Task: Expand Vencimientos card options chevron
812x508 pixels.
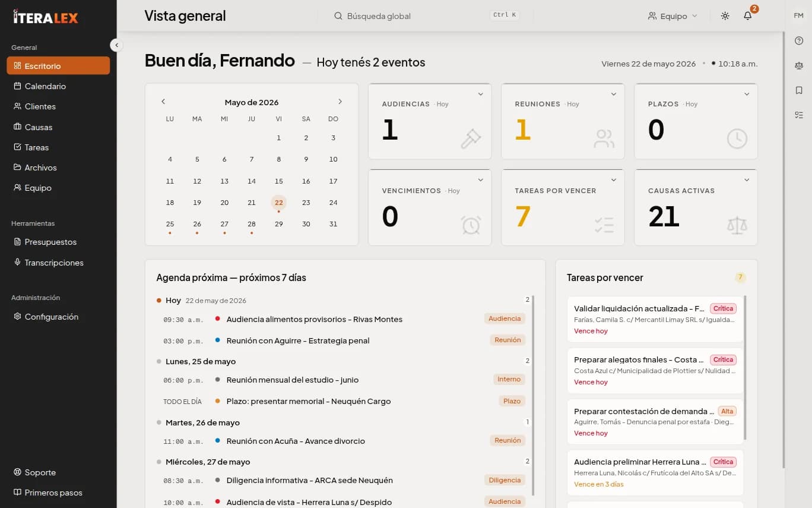Action: coord(481,180)
